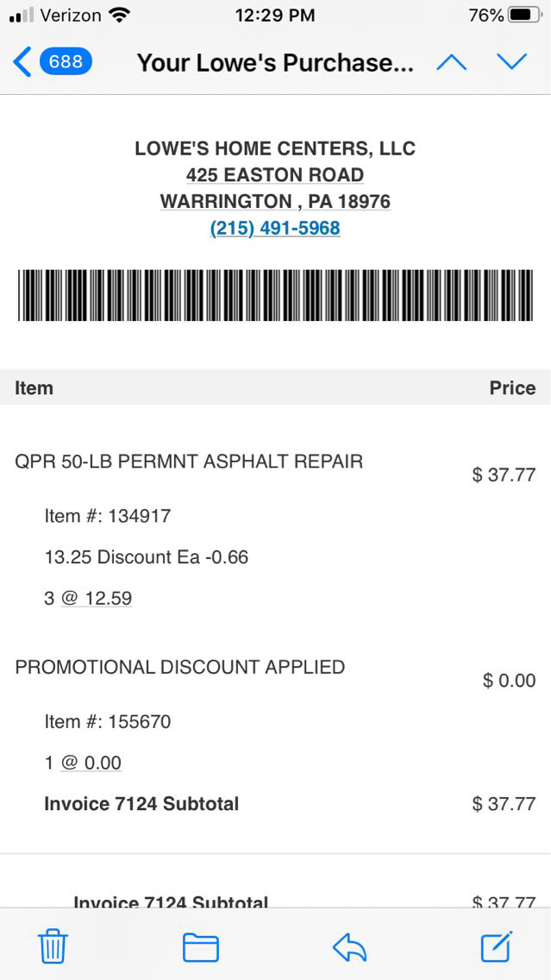Select the QPR 50-LB Permnt Asphalt Repair line
The image size is (551, 980).
coord(189,462)
